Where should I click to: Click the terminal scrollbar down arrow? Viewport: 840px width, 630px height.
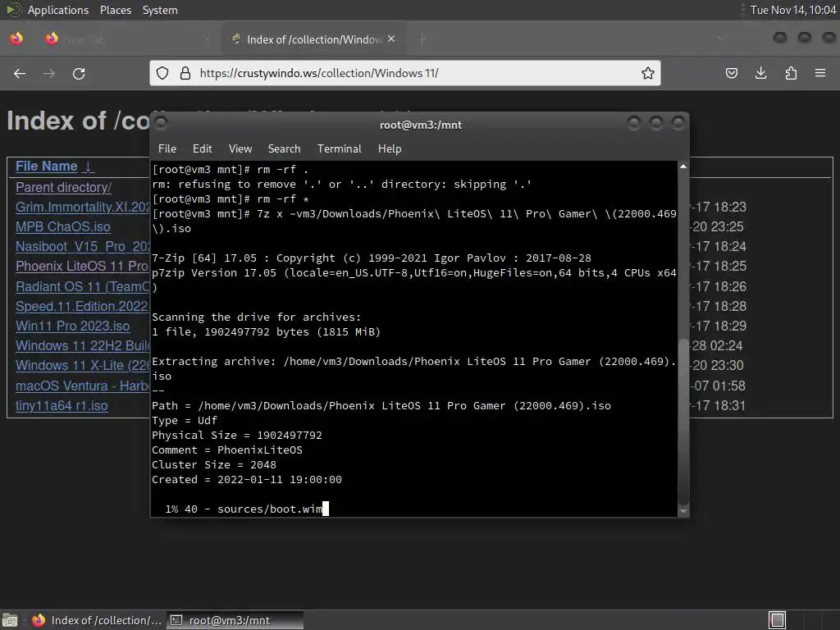click(x=683, y=511)
